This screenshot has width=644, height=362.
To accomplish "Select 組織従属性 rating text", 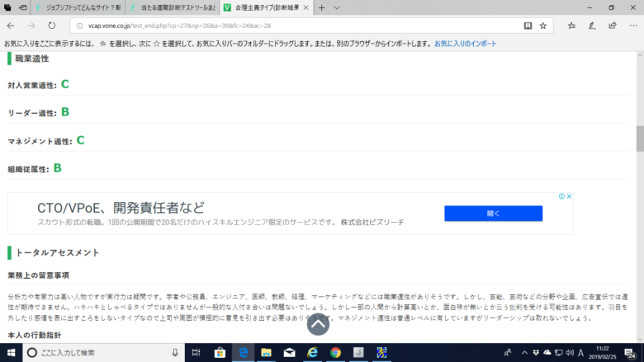I will coord(35,168).
